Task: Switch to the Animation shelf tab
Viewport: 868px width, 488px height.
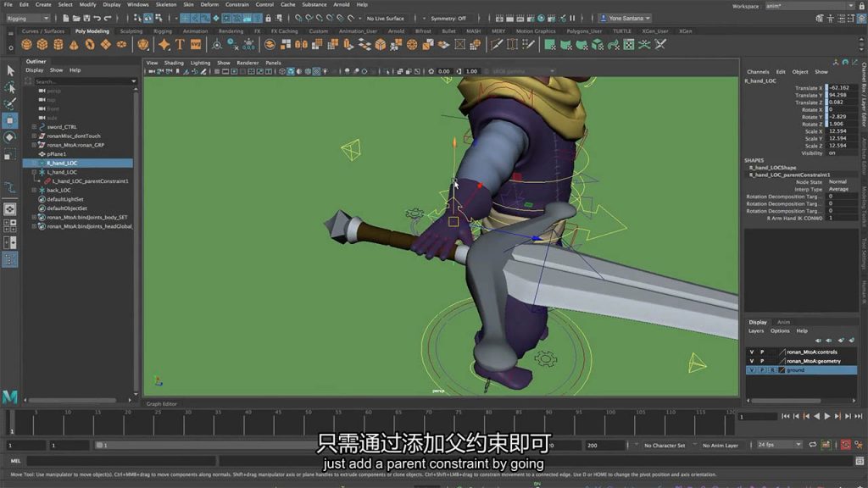Action: click(196, 31)
